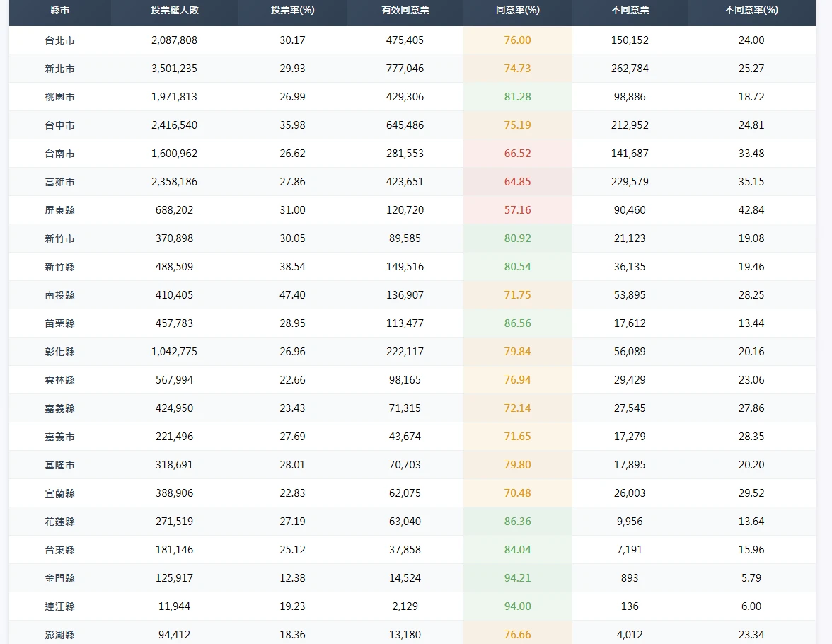Select 台中市 turnout value 35.98
This screenshot has height=644, width=832.
(x=292, y=125)
